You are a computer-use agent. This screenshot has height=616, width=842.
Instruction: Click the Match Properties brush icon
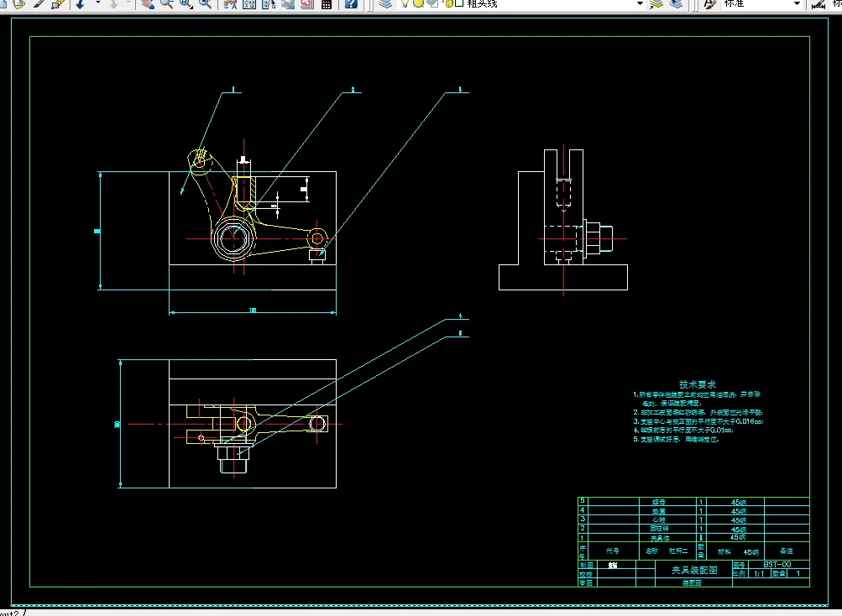pyautogui.click(x=39, y=3)
